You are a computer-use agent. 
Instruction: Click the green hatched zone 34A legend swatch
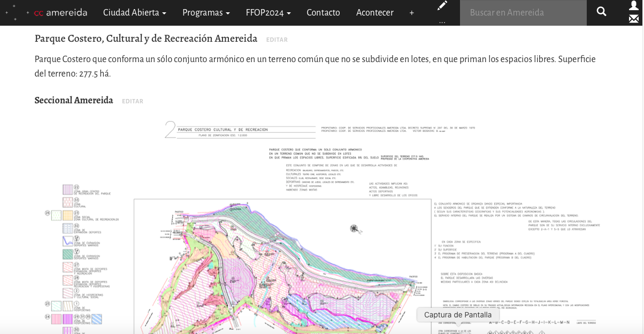[67, 254]
